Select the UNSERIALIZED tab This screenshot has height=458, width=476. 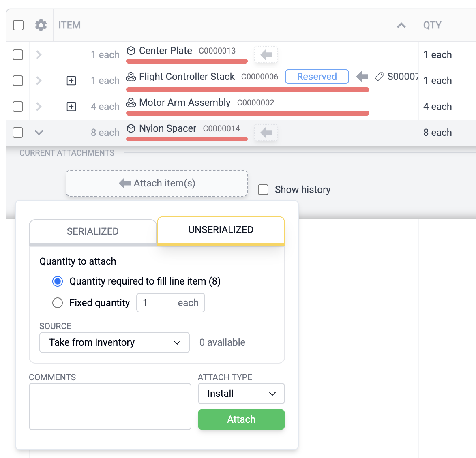click(x=221, y=230)
